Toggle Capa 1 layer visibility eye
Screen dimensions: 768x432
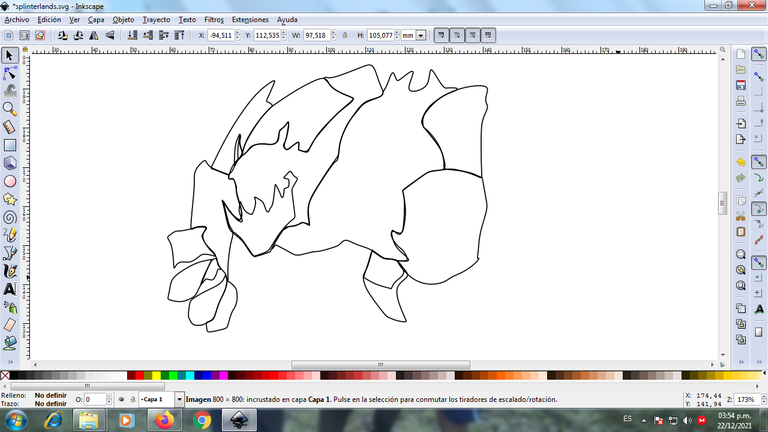(x=121, y=400)
